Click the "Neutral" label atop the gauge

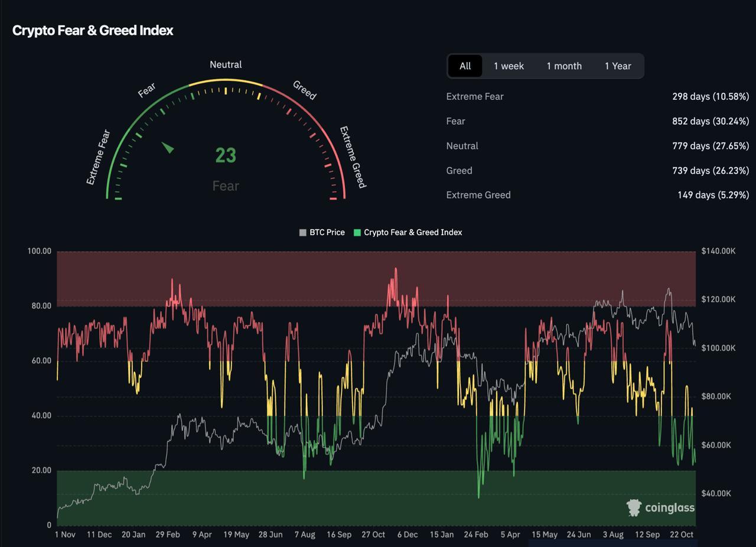click(x=226, y=64)
